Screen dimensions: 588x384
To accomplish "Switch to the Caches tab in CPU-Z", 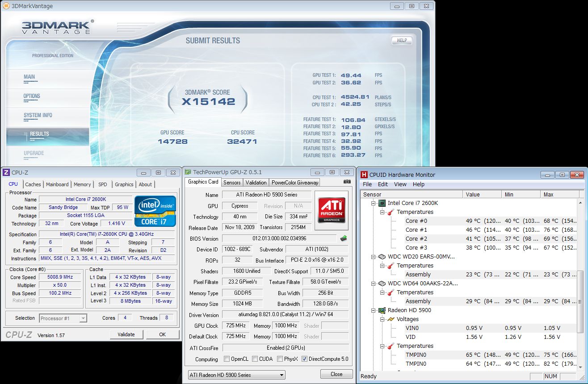I will (x=33, y=184).
